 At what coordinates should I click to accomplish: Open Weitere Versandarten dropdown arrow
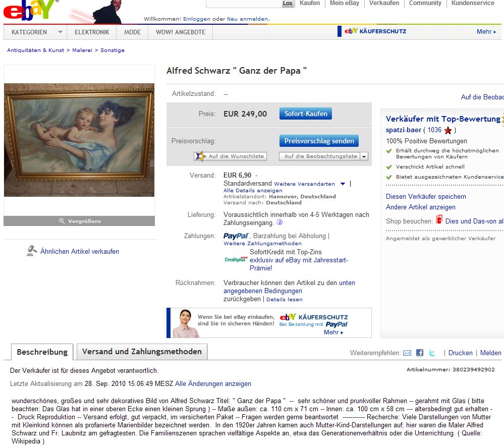343,184
